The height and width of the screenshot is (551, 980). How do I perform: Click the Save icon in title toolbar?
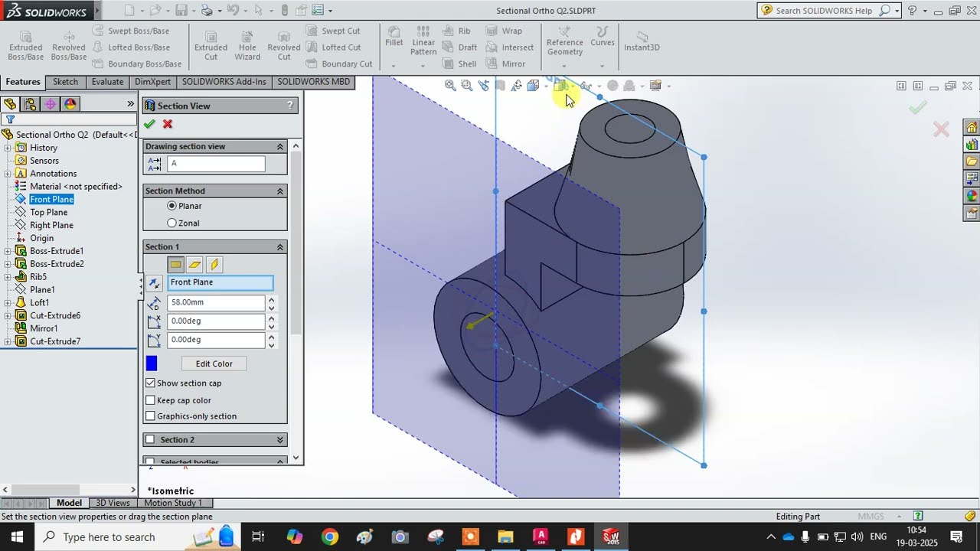pyautogui.click(x=181, y=11)
